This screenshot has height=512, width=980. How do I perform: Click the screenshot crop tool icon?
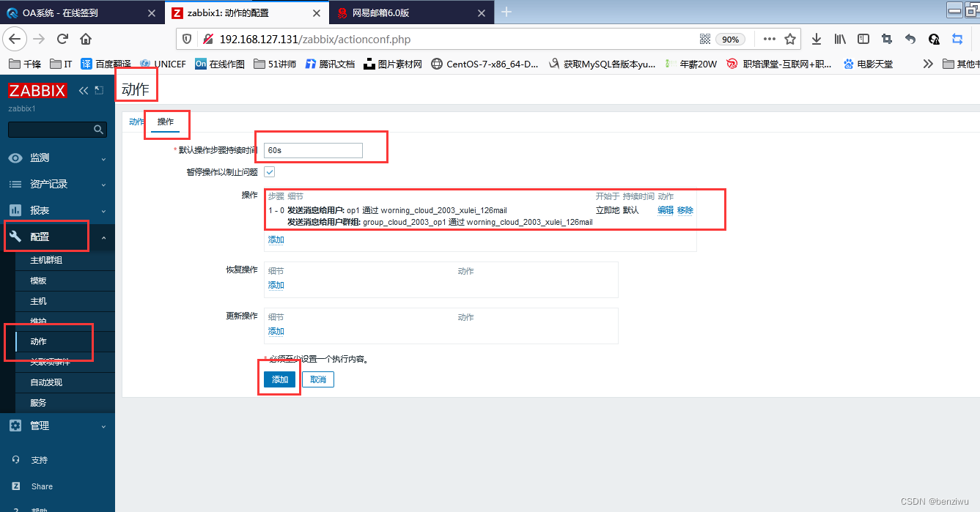887,39
